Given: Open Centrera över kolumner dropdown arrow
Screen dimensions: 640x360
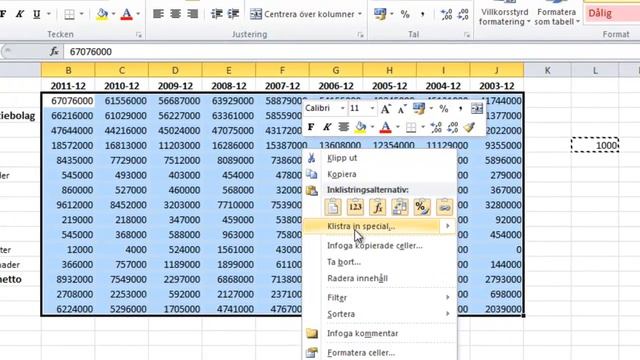Looking at the screenshot, I should (x=360, y=14).
